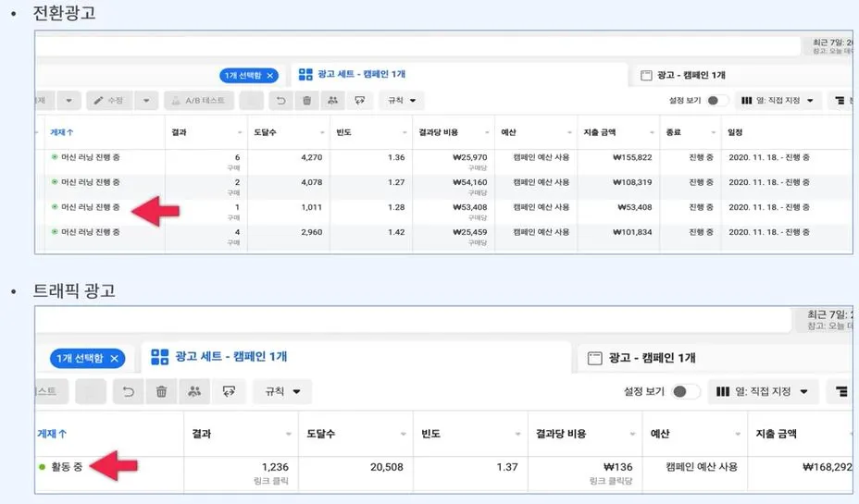This screenshot has width=859, height=504.
Task: Click the undo icon in 트래픽 광고 toolbar
Action: coord(128,391)
